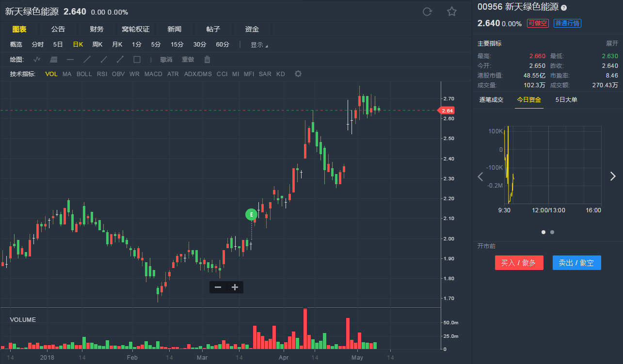Toggle the MACD technical indicator
Viewport: 623px width, 364px height.
(x=153, y=74)
